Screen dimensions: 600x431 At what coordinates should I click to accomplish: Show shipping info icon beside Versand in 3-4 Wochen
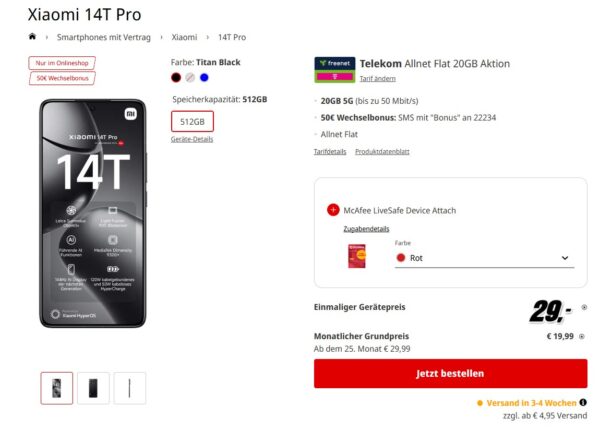[x=583, y=402]
